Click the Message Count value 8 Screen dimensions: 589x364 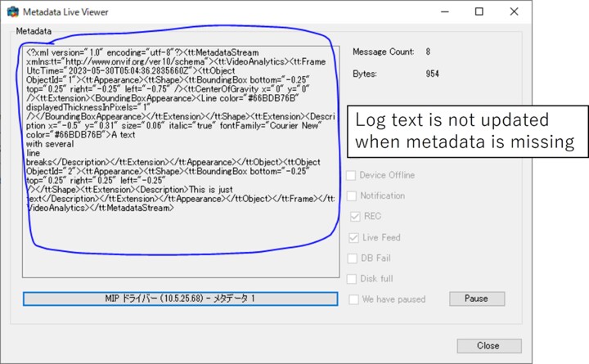tap(428, 52)
